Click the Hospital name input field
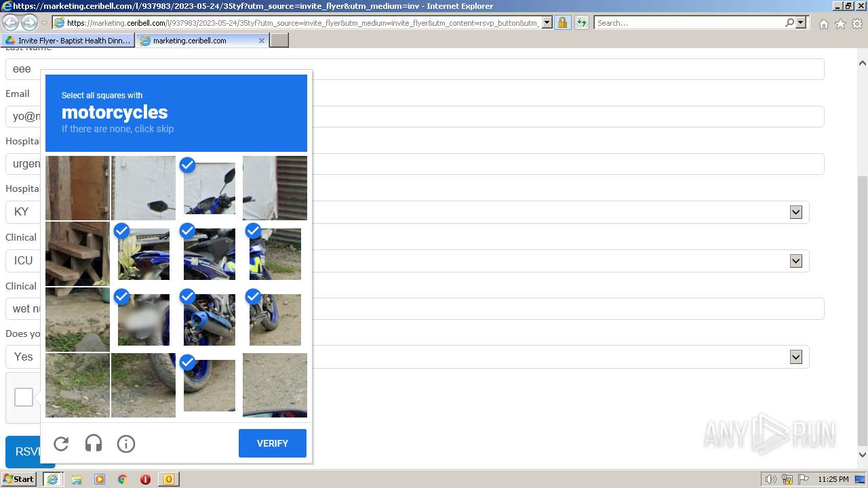 coord(415,164)
